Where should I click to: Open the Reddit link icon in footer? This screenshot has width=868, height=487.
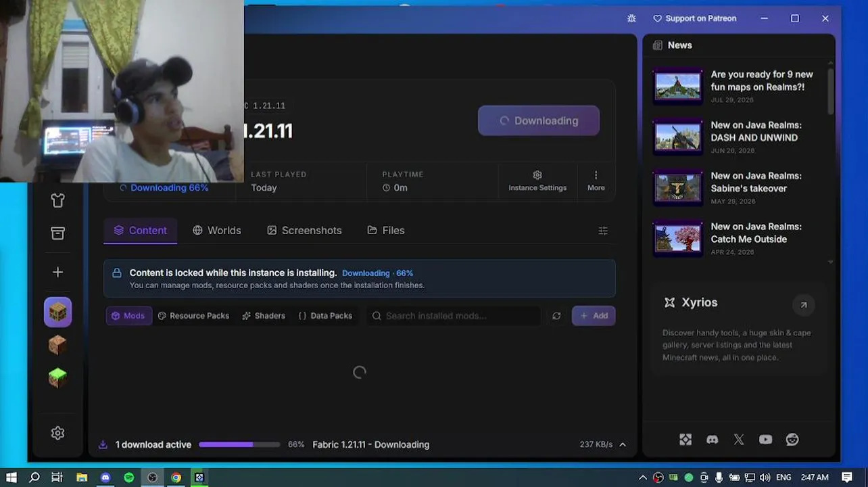coord(792,440)
